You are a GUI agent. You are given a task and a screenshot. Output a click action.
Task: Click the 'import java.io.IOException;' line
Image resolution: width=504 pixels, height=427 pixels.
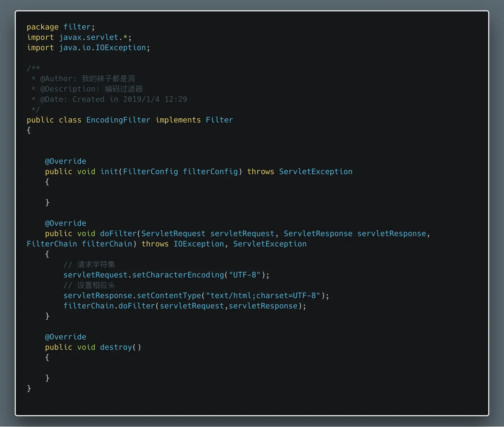click(x=88, y=48)
